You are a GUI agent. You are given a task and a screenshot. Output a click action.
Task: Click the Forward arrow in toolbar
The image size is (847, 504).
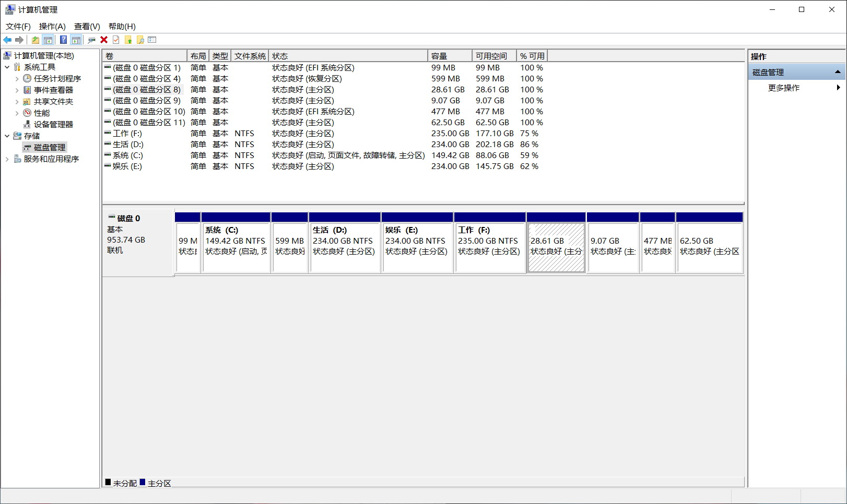point(19,40)
